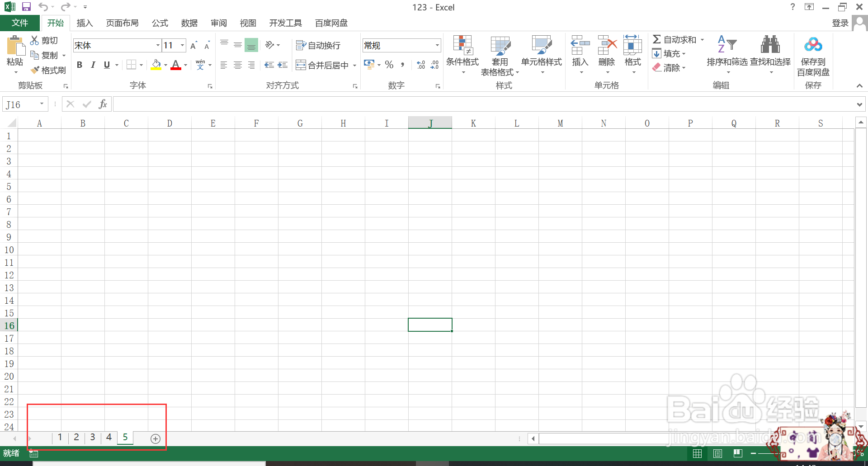Toggle center horizontal alignment

coord(237,65)
